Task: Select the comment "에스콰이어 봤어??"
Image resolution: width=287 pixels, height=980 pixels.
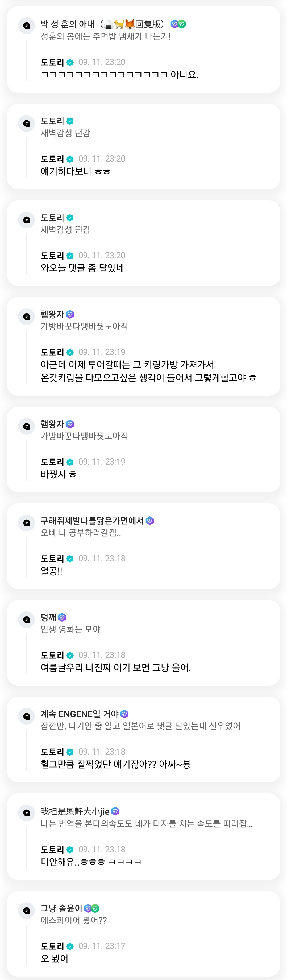Action: coord(74,920)
